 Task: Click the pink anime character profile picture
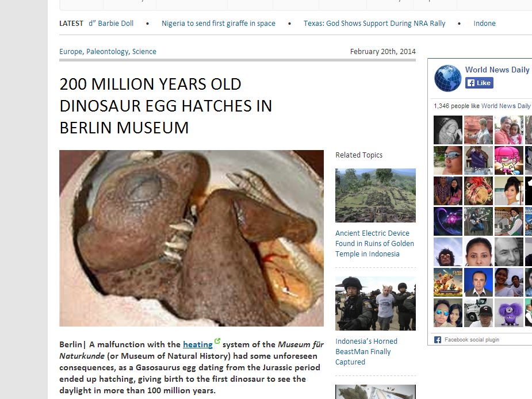click(508, 160)
